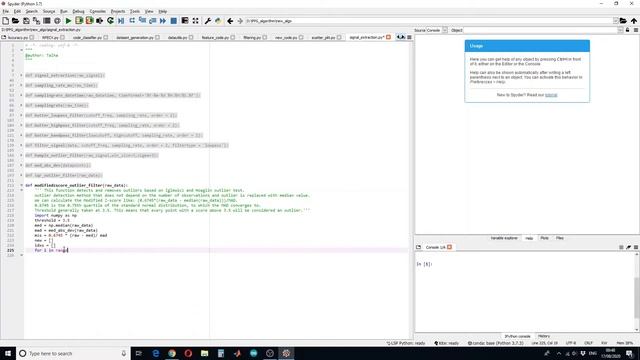
Task: Stop debugging with the blue square
Action: tap(173, 21)
